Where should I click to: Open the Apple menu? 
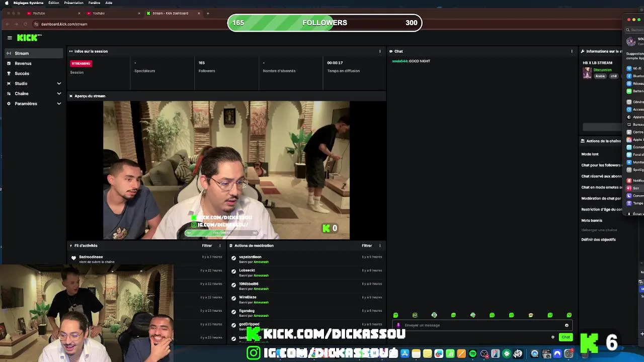(7, 3)
